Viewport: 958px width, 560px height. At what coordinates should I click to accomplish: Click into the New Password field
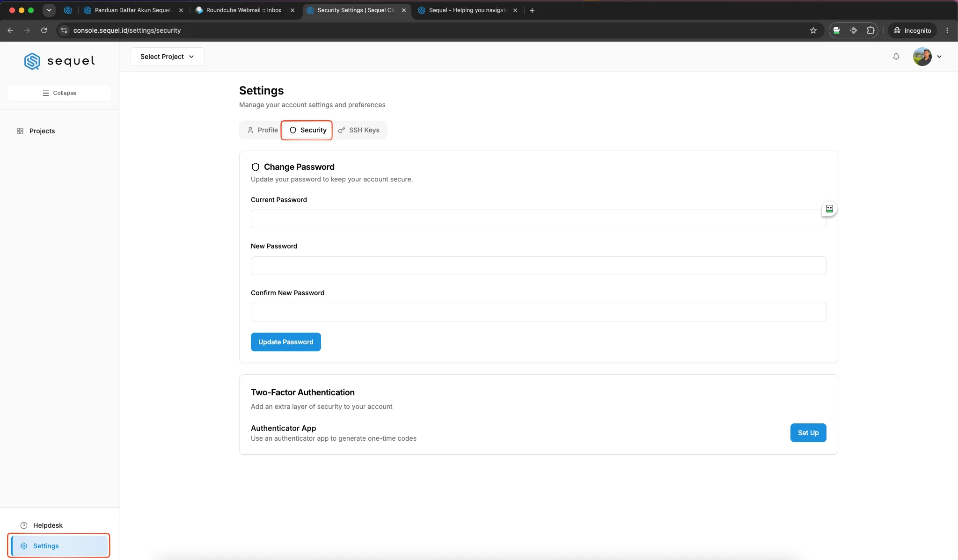click(538, 266)
